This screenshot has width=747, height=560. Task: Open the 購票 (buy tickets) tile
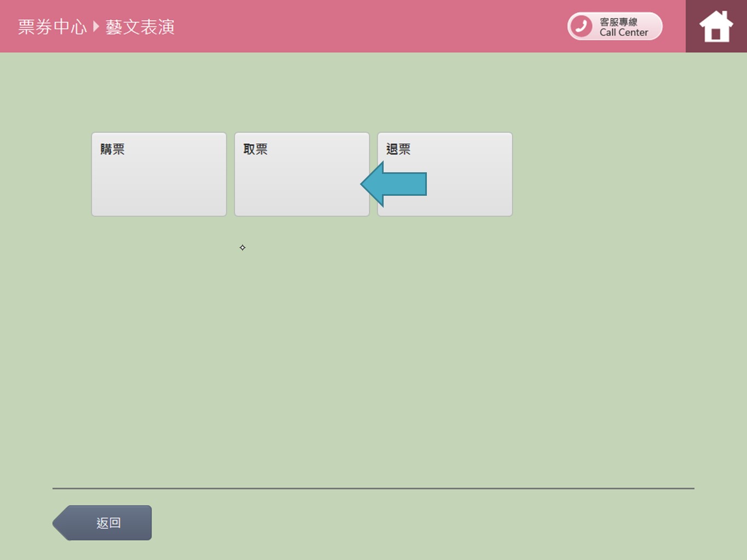[159, 174]
